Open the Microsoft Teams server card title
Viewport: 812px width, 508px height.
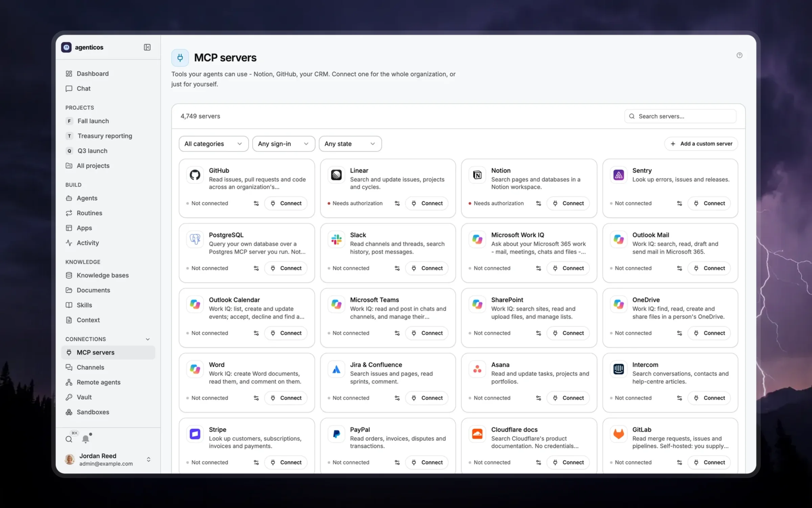point(374,300)
